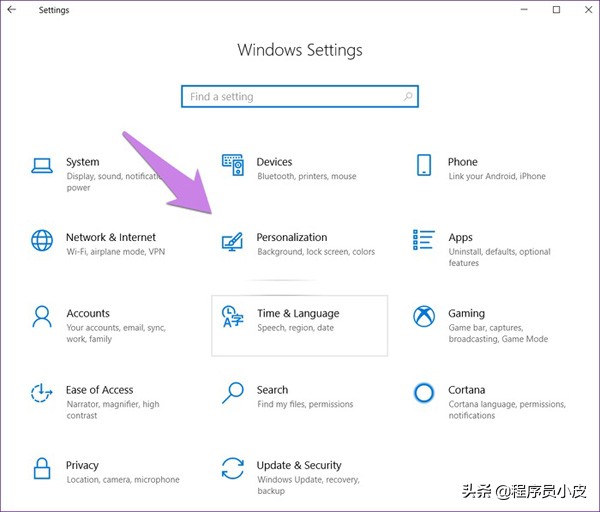Open the Search title
This screenshot has height=512, width=600.
tap(272, 390)
